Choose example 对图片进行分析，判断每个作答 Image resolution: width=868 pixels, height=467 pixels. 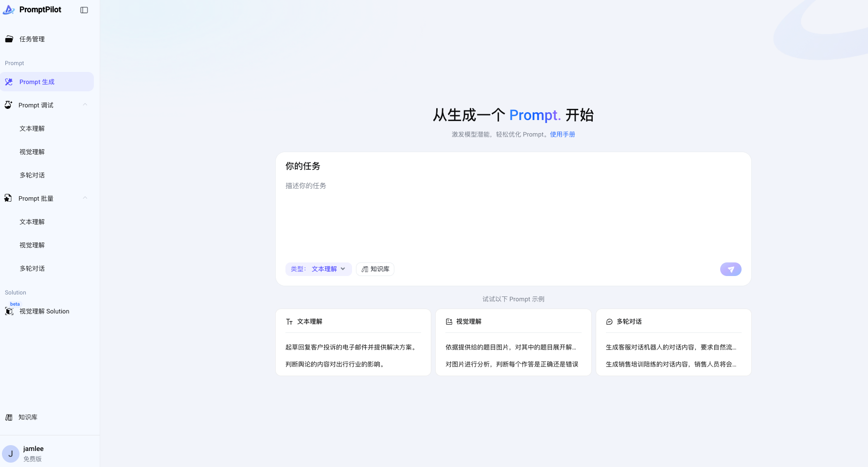(x=512, y=364)
